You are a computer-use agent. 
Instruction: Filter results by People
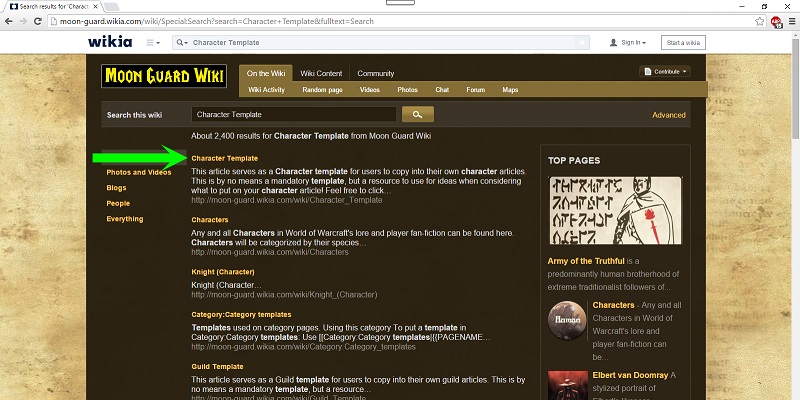pyautogui.click(x=118, y=204)
